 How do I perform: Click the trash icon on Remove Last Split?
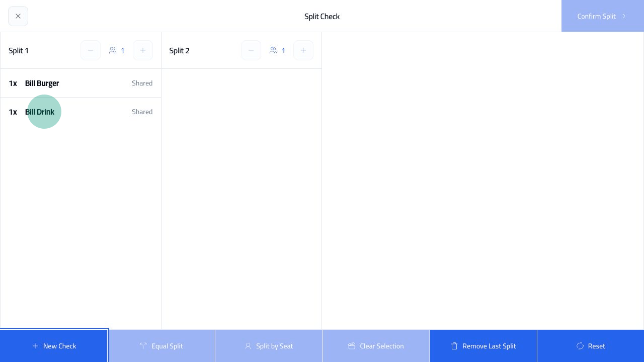tap(454, 346)
